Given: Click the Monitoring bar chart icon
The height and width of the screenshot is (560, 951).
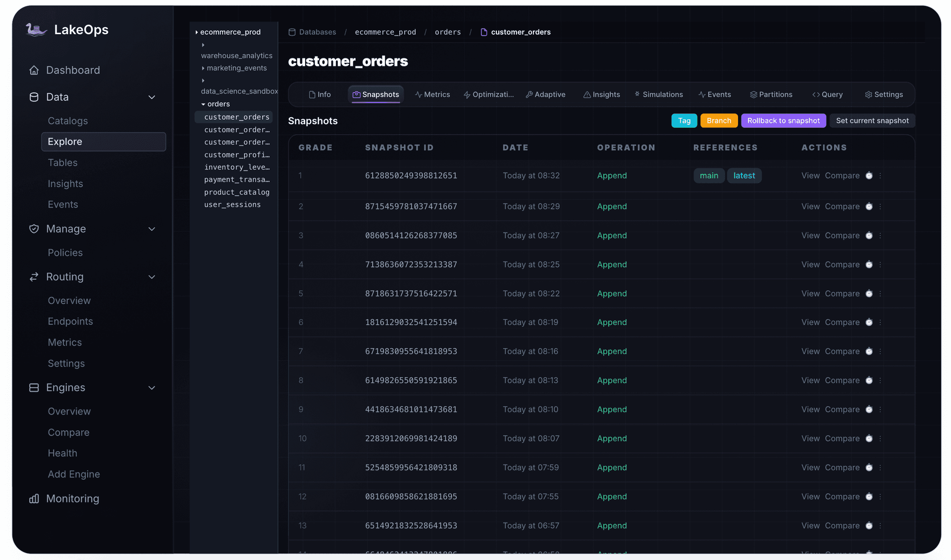Looking at the screenshot, I should 34,499.
